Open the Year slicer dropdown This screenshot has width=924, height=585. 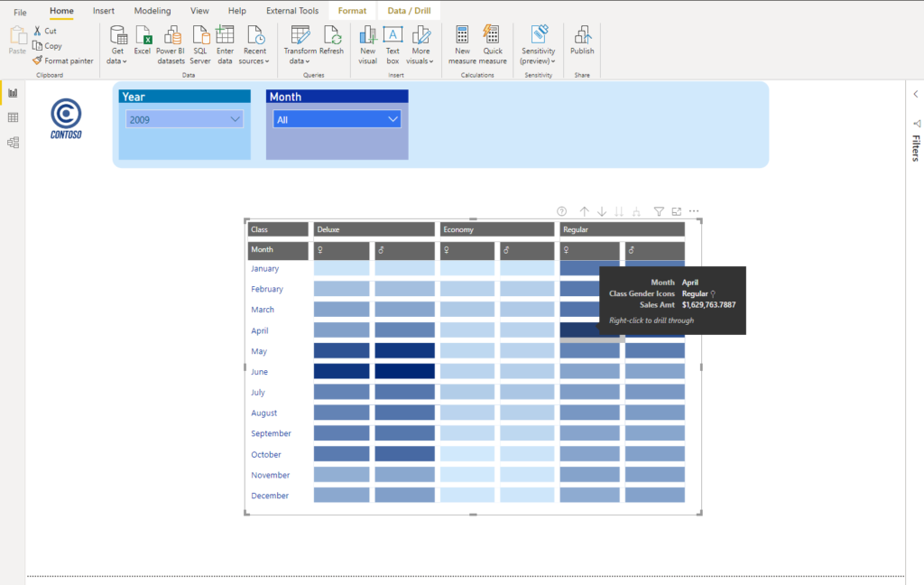click(x=184, y=120)
